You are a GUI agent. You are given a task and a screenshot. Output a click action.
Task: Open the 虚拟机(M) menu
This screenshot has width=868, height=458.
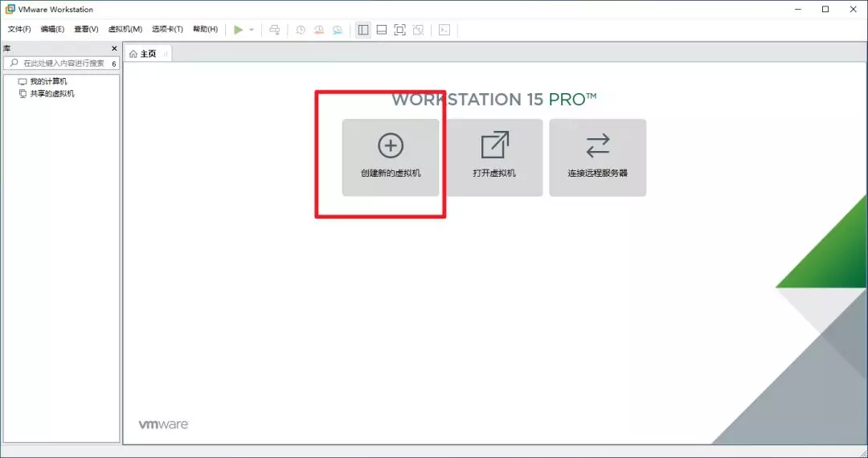(125, 30)
